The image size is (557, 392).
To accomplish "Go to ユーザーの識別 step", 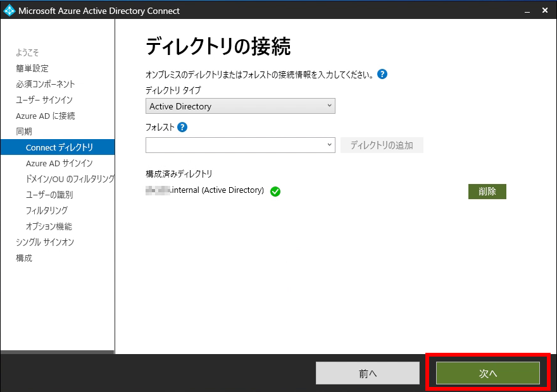I will click(x=49, y=195).
